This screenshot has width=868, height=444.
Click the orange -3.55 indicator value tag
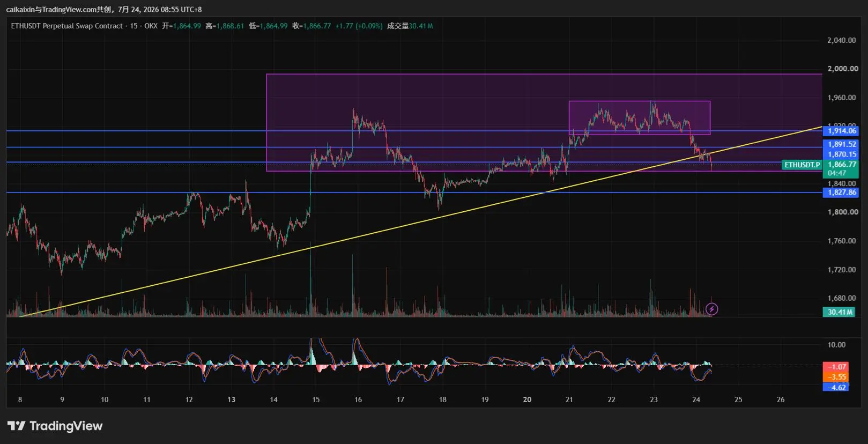(x=836, y=377)
